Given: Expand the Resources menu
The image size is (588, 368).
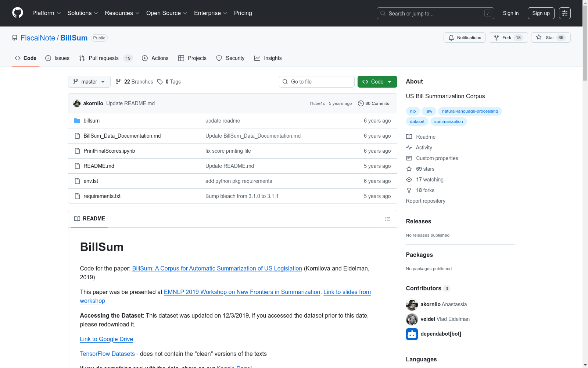Looking at the screenshot, I should 122,13.
